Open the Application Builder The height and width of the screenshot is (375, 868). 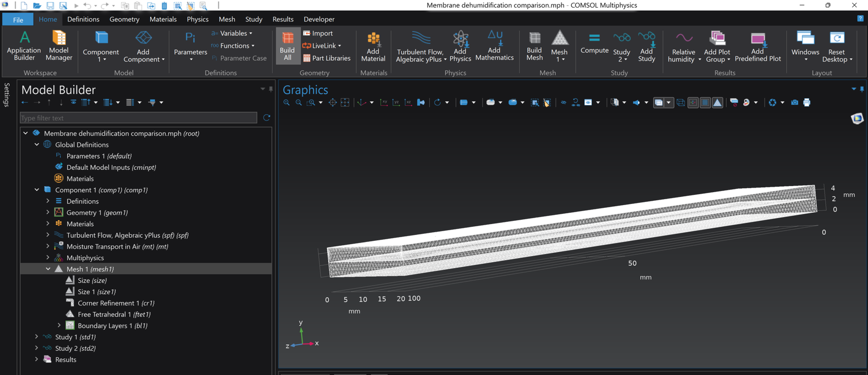[24, 46]
